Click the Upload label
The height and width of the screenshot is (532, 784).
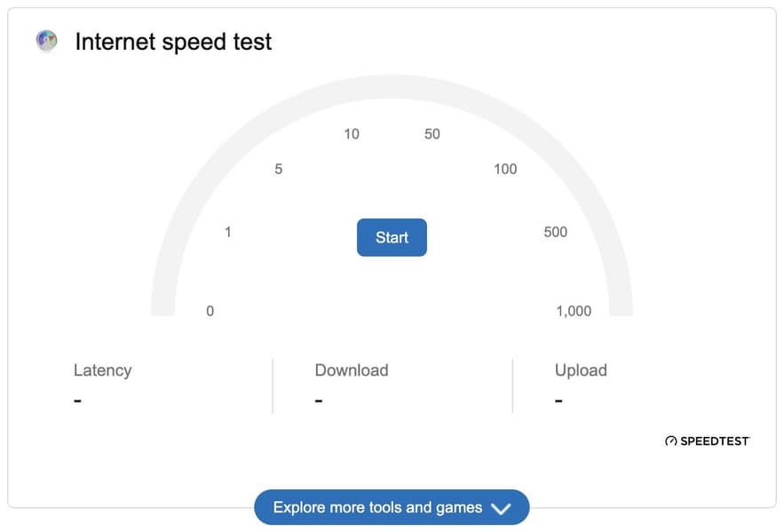pyautogui.click(x=581, y=370)
